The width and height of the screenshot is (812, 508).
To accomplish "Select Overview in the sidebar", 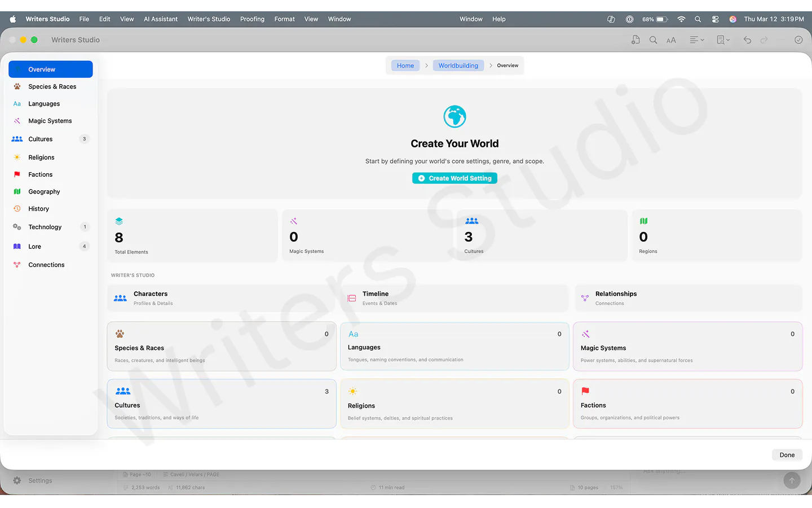I will (x=51, y=69).
